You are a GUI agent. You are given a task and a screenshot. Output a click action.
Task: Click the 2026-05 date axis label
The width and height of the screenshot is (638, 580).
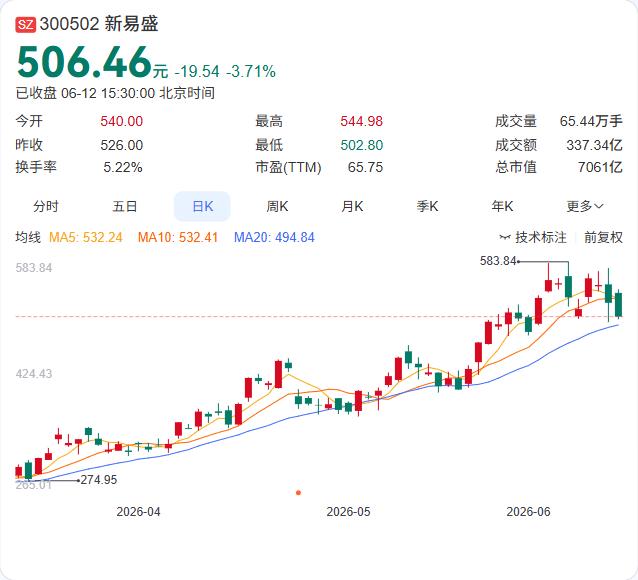[x=348, y=512]
